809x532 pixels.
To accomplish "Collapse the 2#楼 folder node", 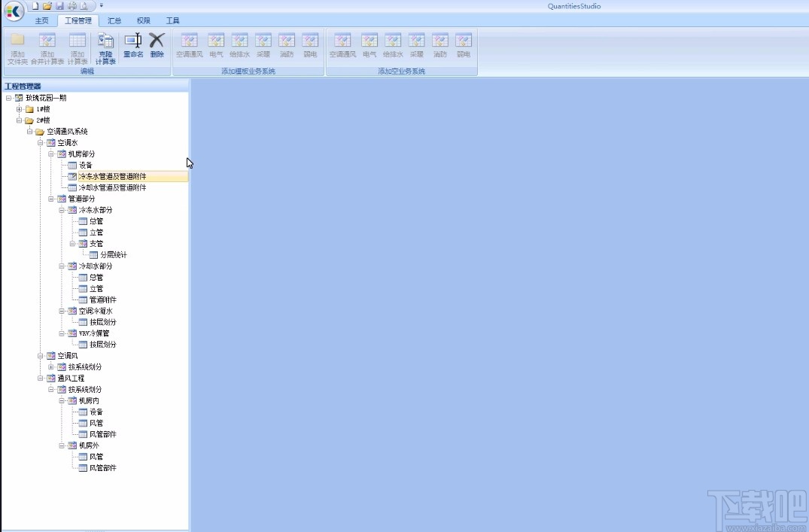I will pos(19,120).
